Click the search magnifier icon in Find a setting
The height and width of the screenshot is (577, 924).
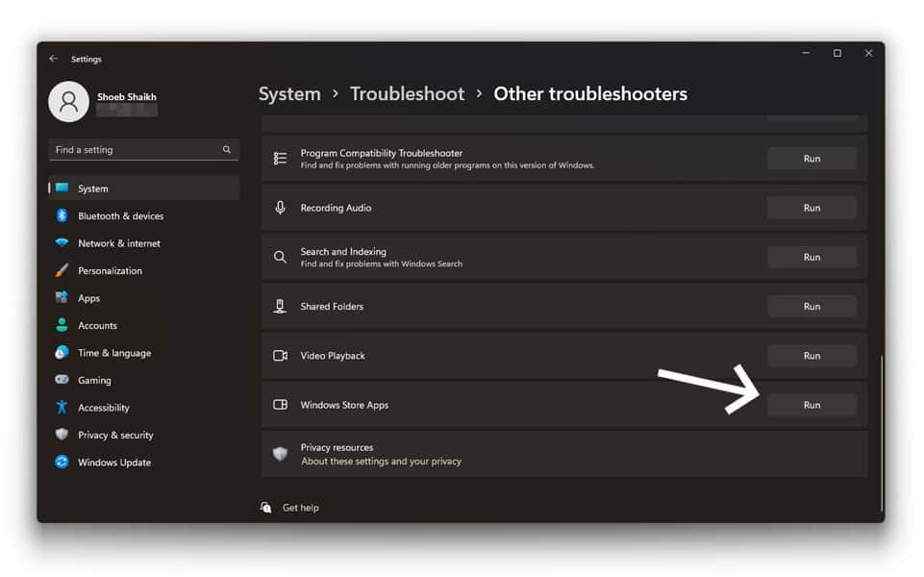[226, 150]
